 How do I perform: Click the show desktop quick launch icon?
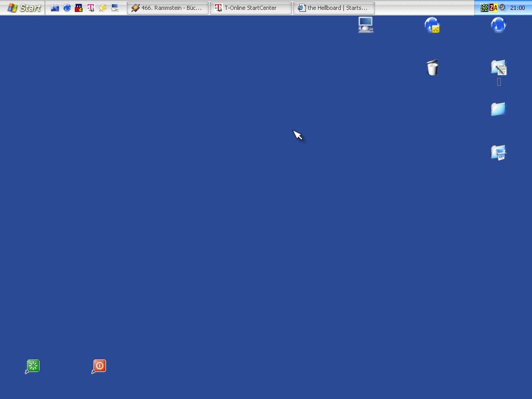click(x=55, y=8)
